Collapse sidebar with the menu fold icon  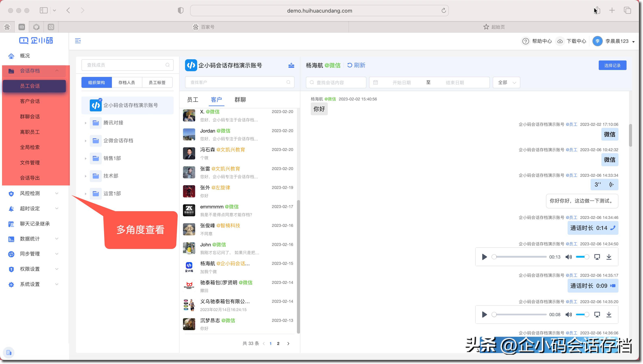click(78, 41)
